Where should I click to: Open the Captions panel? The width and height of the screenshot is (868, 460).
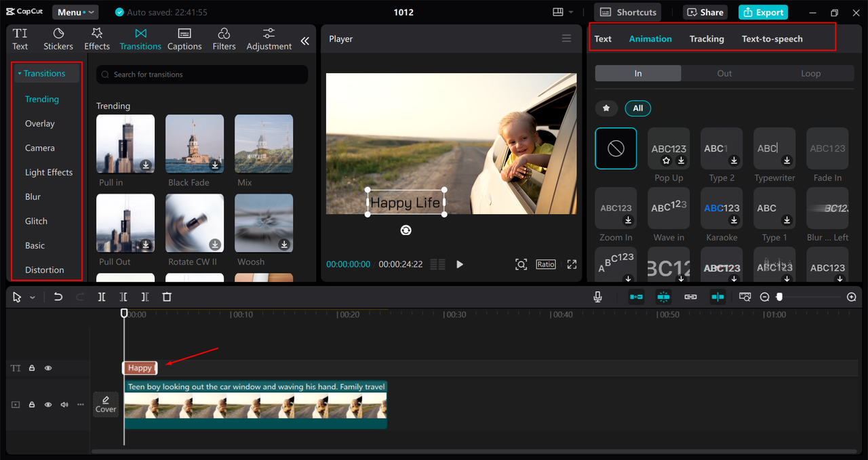[184, 39]
